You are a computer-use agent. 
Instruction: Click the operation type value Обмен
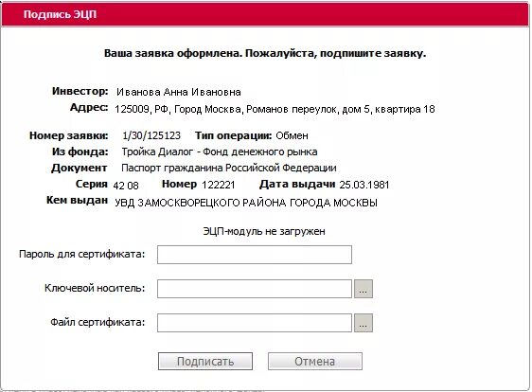tap(292, 135)
